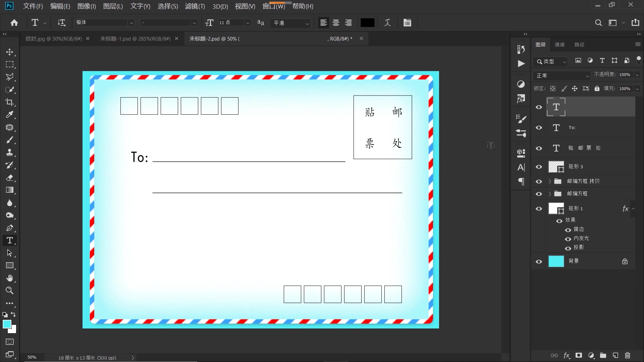Select the Path Selection tool
The image size is (644, 362).
10,253
